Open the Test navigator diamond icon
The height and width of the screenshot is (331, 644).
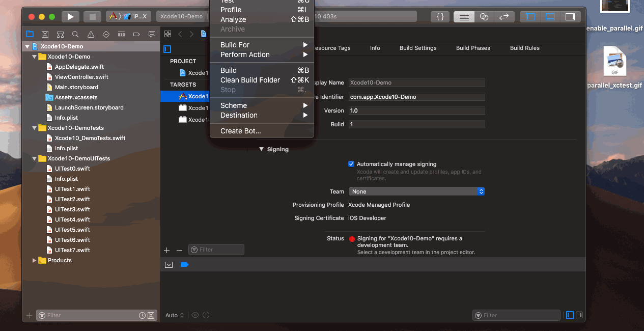coord(106,34)
